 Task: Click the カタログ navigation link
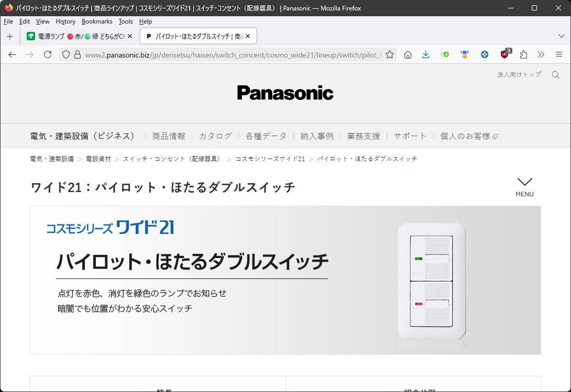[215, 136]
